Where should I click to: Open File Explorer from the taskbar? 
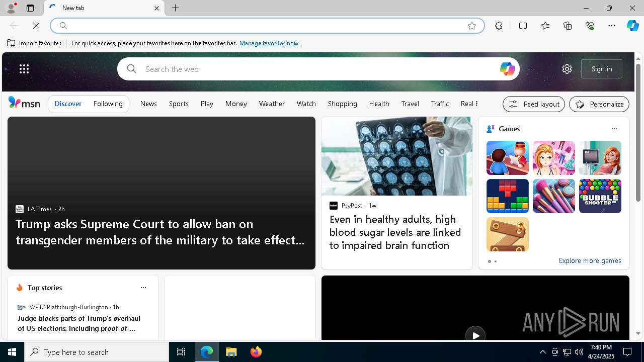231,352
